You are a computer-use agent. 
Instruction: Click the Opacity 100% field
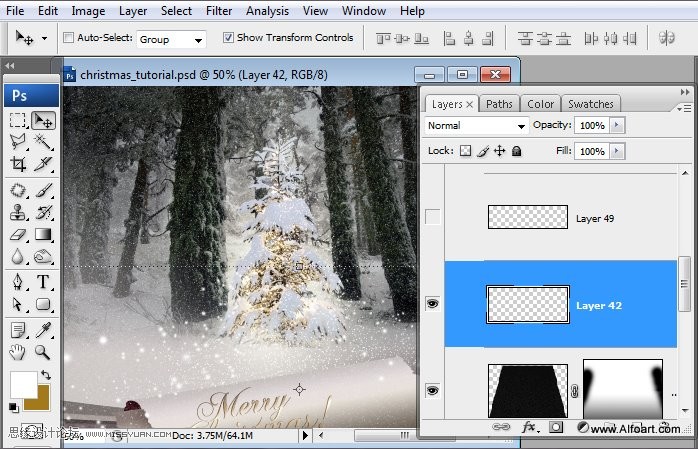click(592, 125)
